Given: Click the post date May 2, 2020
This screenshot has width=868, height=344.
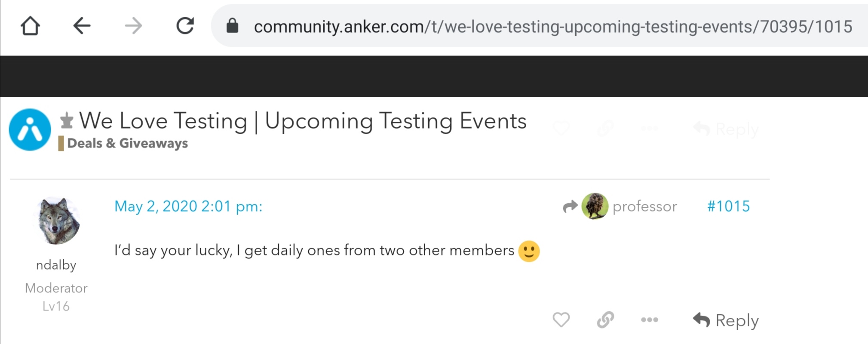Looking at the screenshot, I should pos(188,206).
